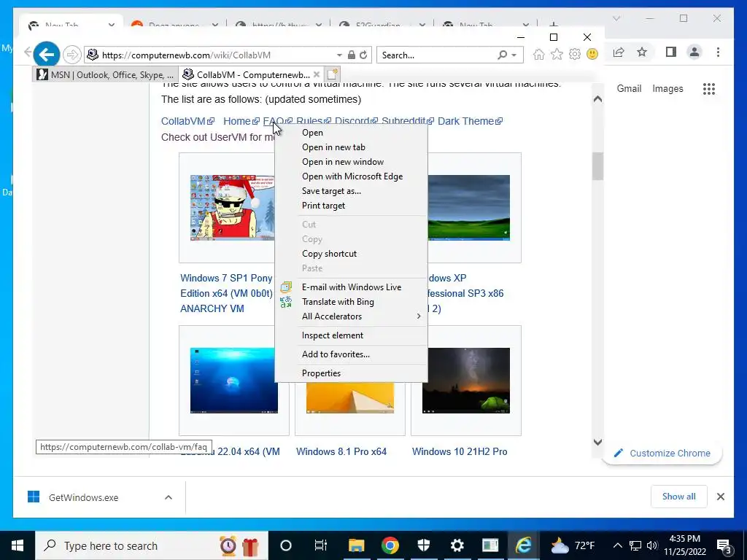Open Windows 7 SP1 Pony Edition link
747x560 pixels.
[x=226, y=293]
